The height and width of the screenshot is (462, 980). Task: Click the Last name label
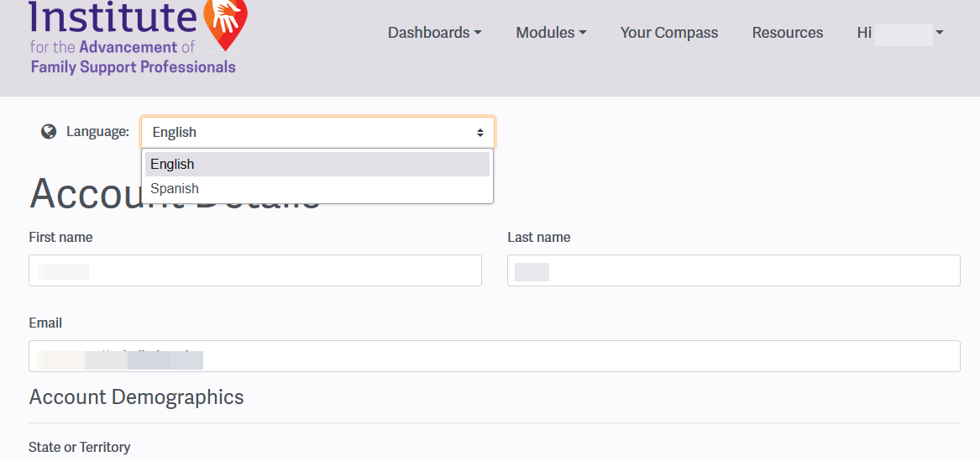(539, 238)
